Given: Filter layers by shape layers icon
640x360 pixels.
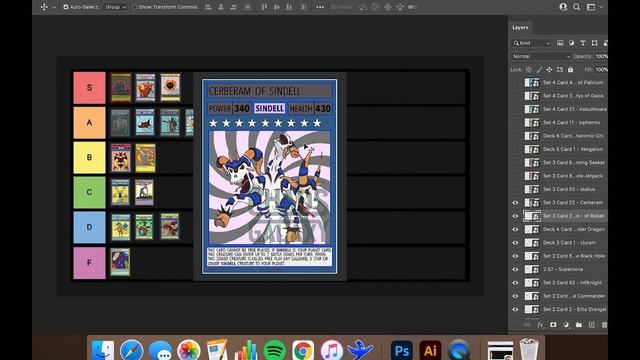Looking at the screenshot, I should click(x=594, y=43).
